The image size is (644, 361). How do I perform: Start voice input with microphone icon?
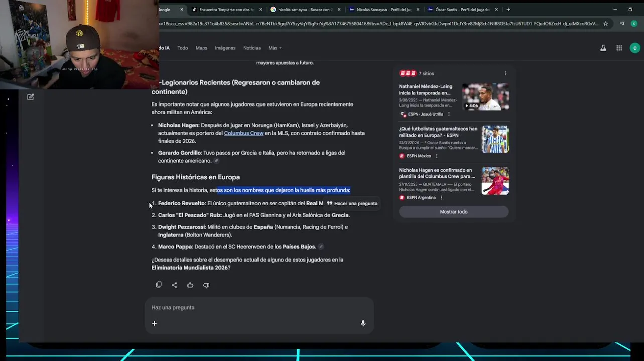click(x=363, y=323)
